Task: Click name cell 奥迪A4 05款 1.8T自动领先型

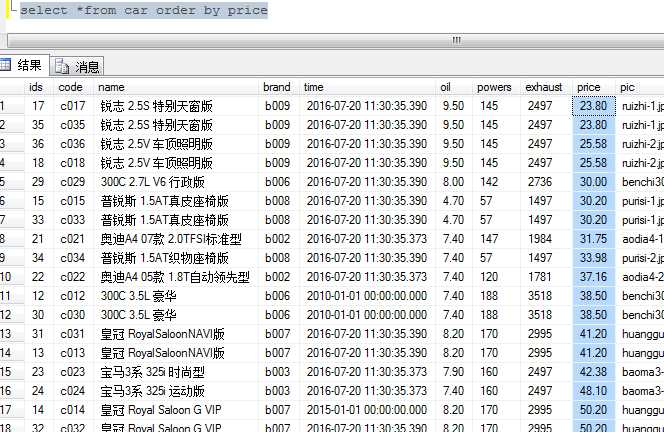Action: point(177,277)
